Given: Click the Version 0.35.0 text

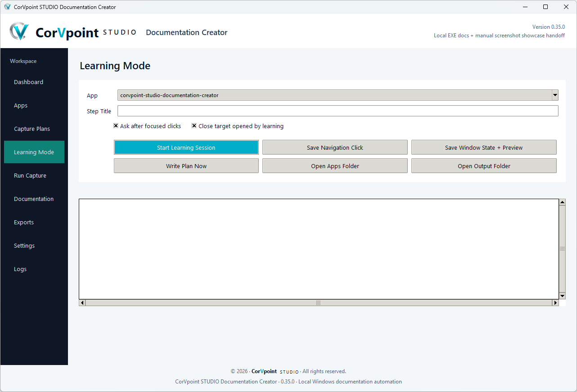Looking at the screenshot, I should click(548, 27).
